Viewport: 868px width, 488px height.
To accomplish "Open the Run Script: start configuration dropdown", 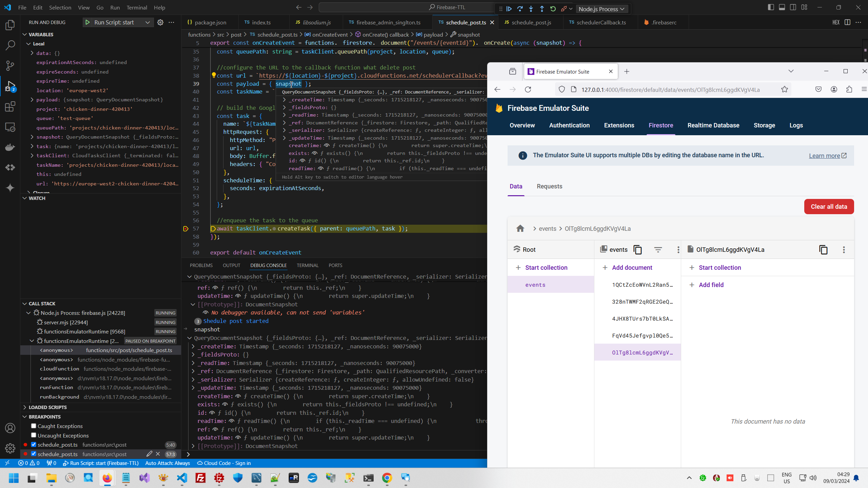I will [x=147, y=22].
